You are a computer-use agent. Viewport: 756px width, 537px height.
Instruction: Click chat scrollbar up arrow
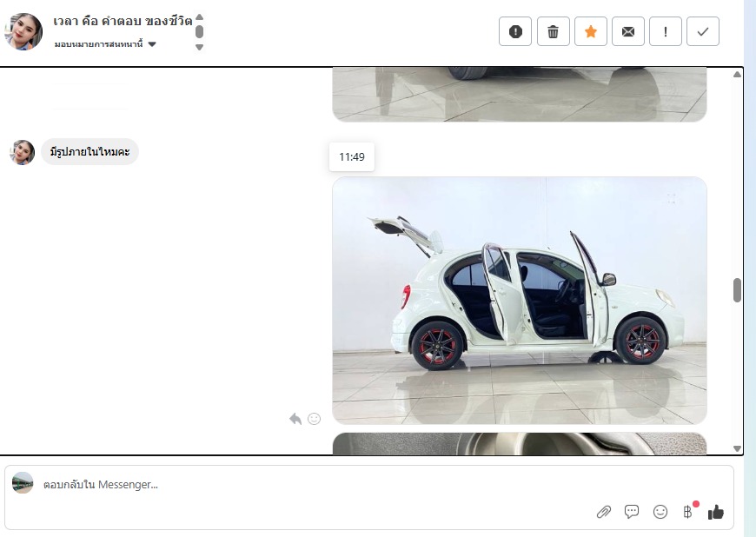point(737,74)
